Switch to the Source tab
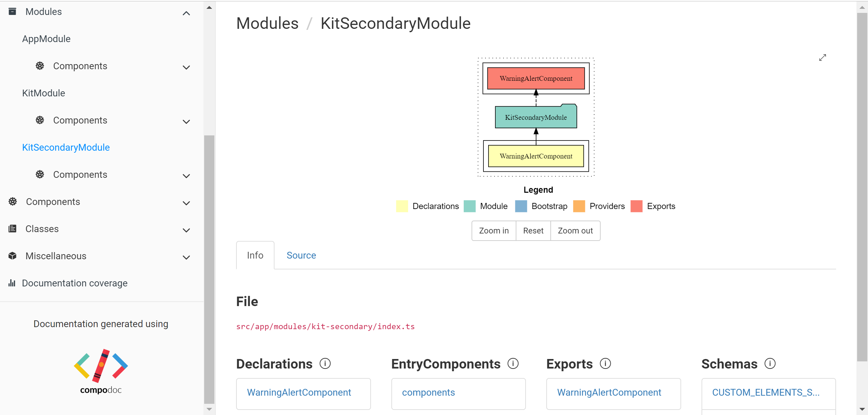This screenshot has width=868, height=415. coord(301,255)
